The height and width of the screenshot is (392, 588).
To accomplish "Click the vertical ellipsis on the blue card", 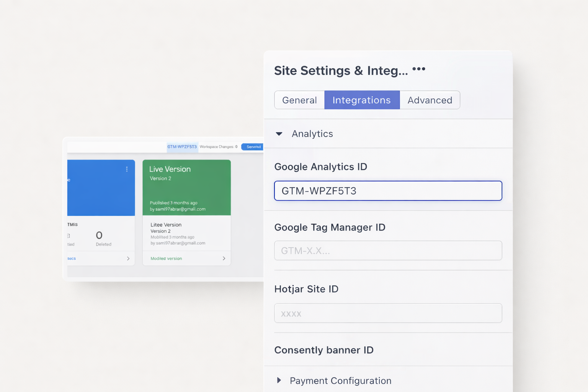I will point(127,169).
